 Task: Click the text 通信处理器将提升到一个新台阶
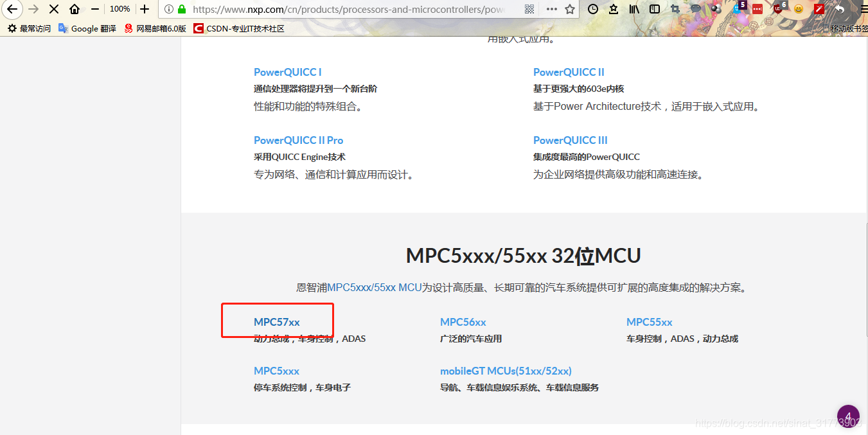(315, 89)
